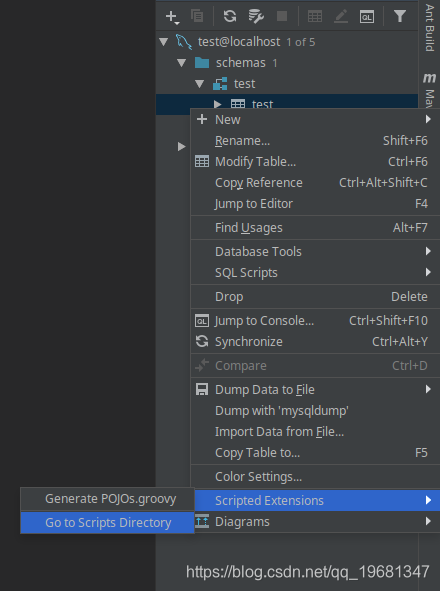Click the filter funnel icon
The image size is (440, 591).
click(400, 16)
